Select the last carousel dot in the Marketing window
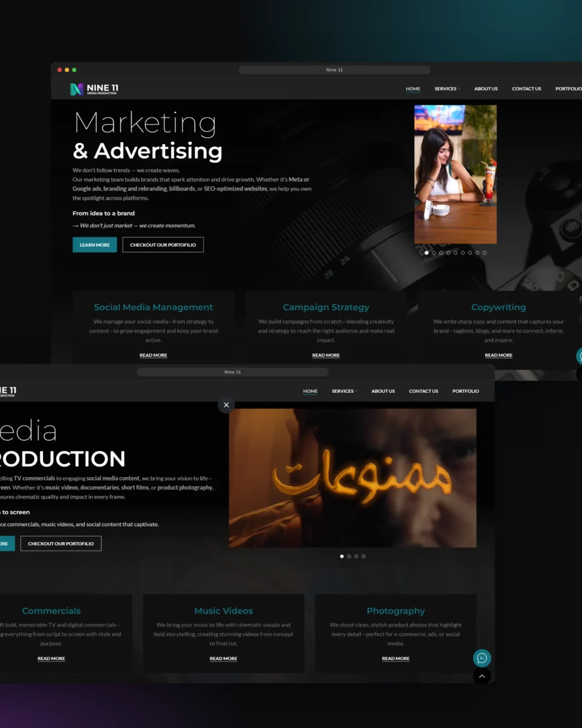 point(485,253)
